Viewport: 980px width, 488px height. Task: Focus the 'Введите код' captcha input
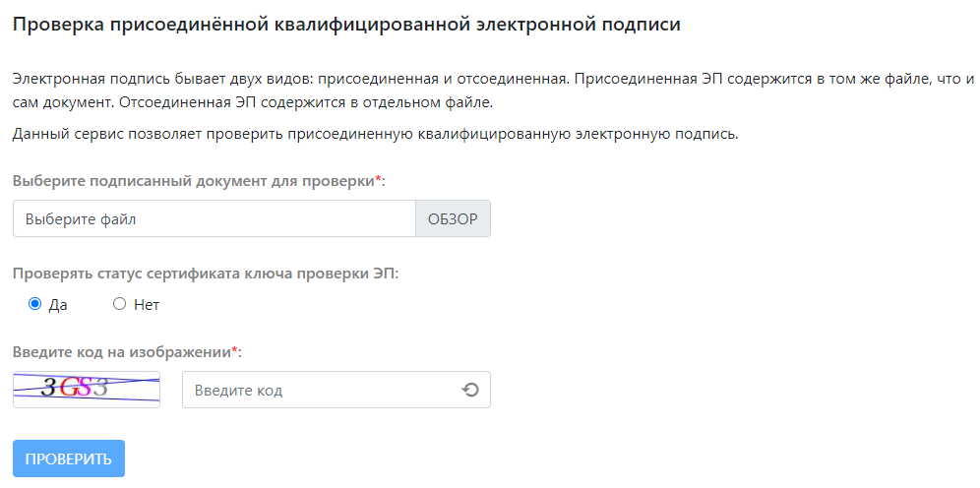[x=320, y=391]
